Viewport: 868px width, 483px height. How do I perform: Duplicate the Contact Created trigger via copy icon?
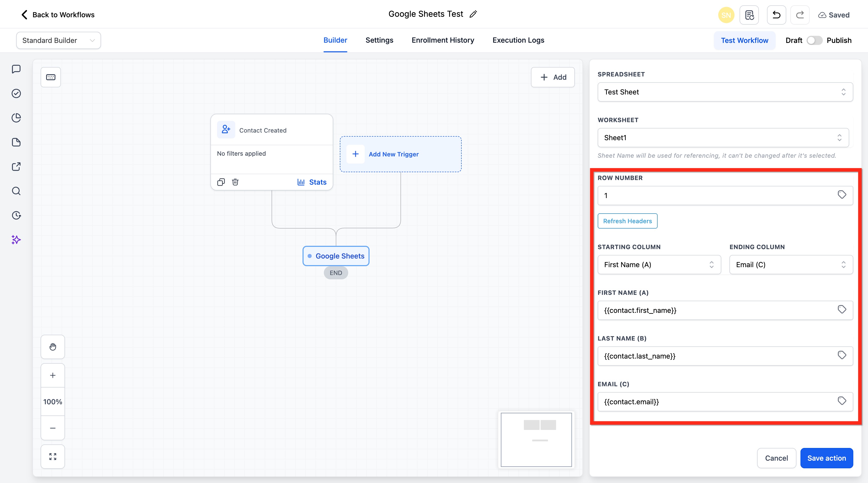[x=221, y=182]
